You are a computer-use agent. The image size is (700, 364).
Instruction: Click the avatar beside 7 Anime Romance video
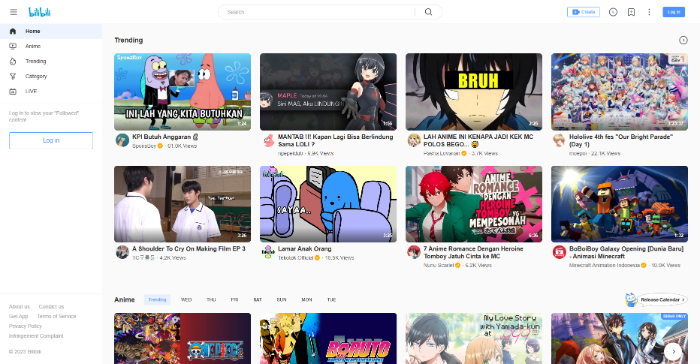point(414,252)
